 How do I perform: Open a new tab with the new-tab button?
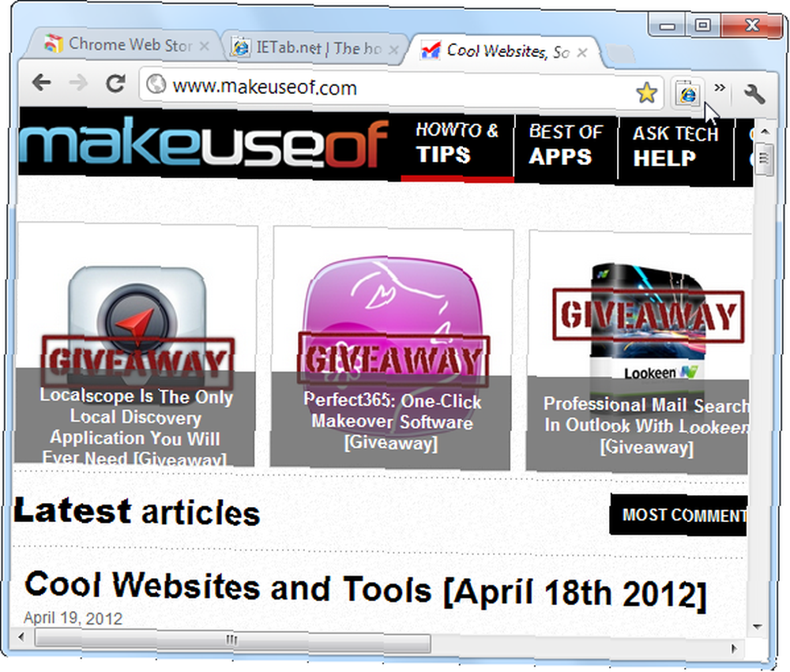tap(619, 54)
